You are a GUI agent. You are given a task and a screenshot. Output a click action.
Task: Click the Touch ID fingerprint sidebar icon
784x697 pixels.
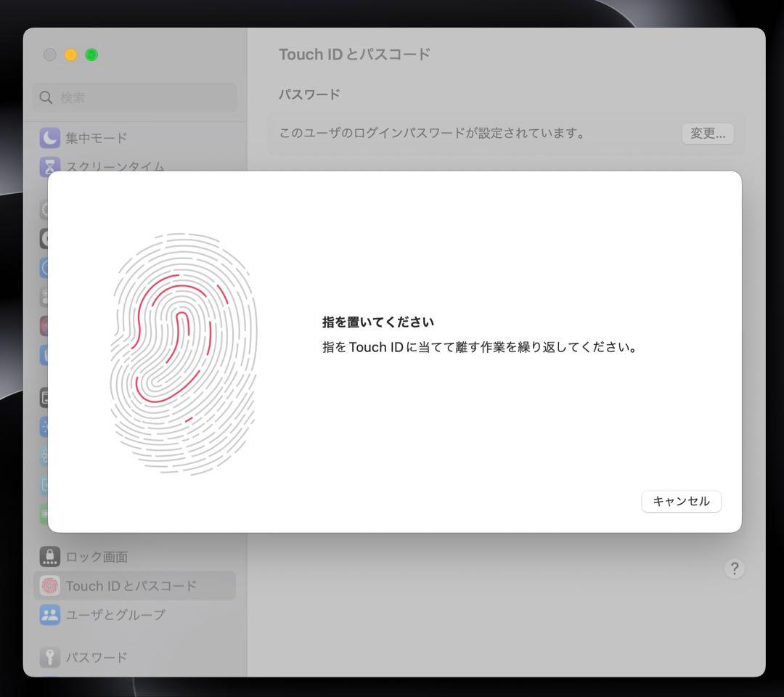pos(49,586)
